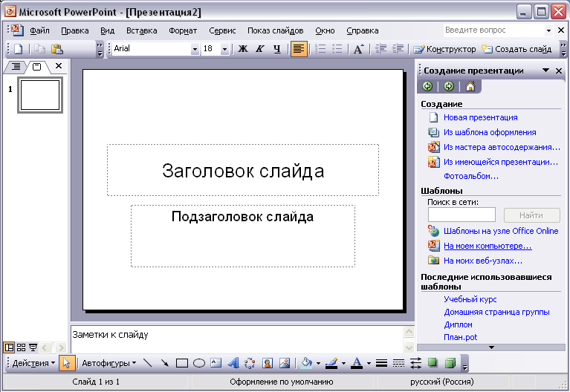Click the Введите вопрос help field
The width and height of the screenshot is (570, 392).
click(x=493, y=30)
